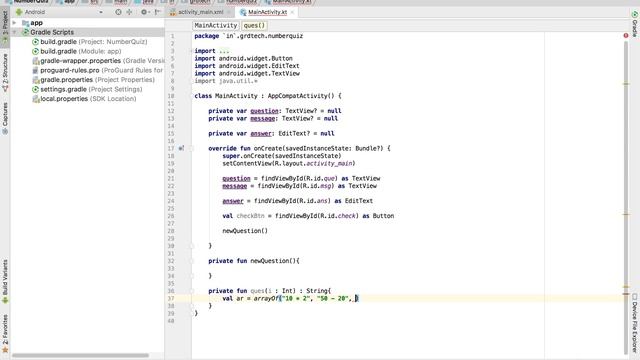Expand the folded import block
Screen dimensions: 640x360
pyautogui.click(x=224, y=51)
